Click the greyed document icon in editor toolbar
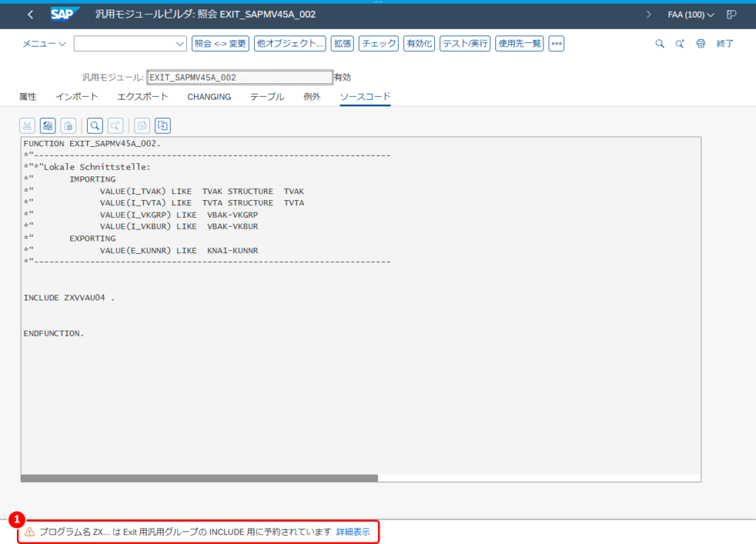The image size is (756, 544). (142, 125)
